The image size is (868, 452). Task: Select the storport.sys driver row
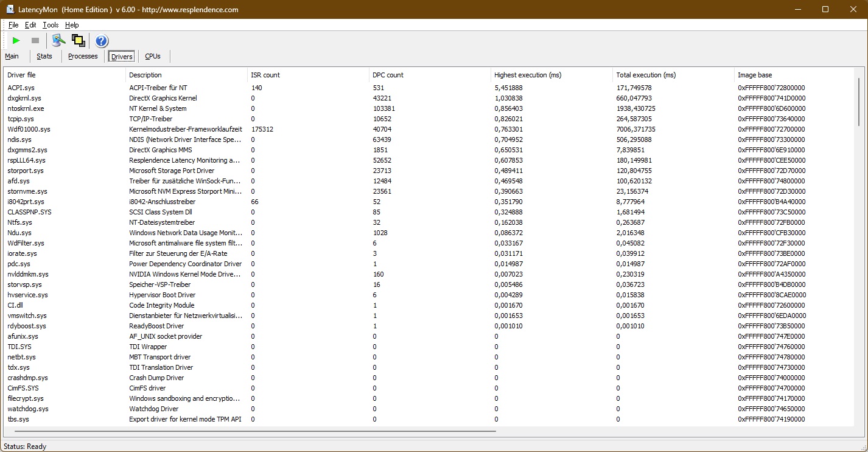point(429,171)
